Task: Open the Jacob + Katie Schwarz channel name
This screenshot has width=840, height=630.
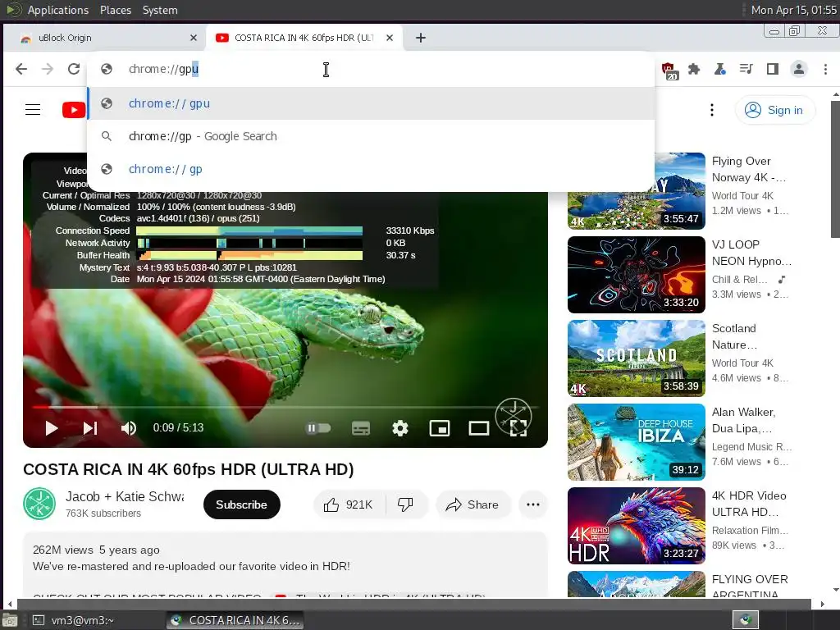Action: [125, 496]
